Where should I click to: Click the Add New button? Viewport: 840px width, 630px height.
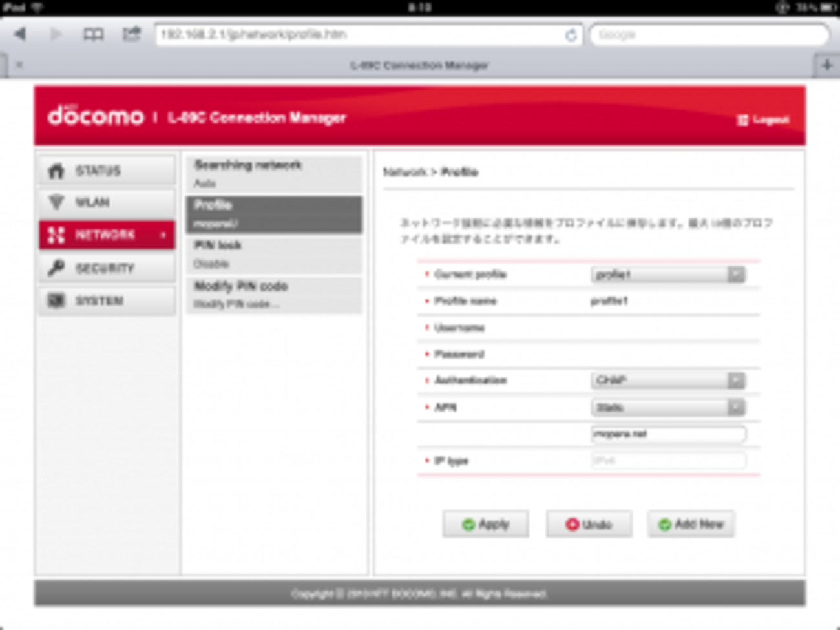pos(691,524)
